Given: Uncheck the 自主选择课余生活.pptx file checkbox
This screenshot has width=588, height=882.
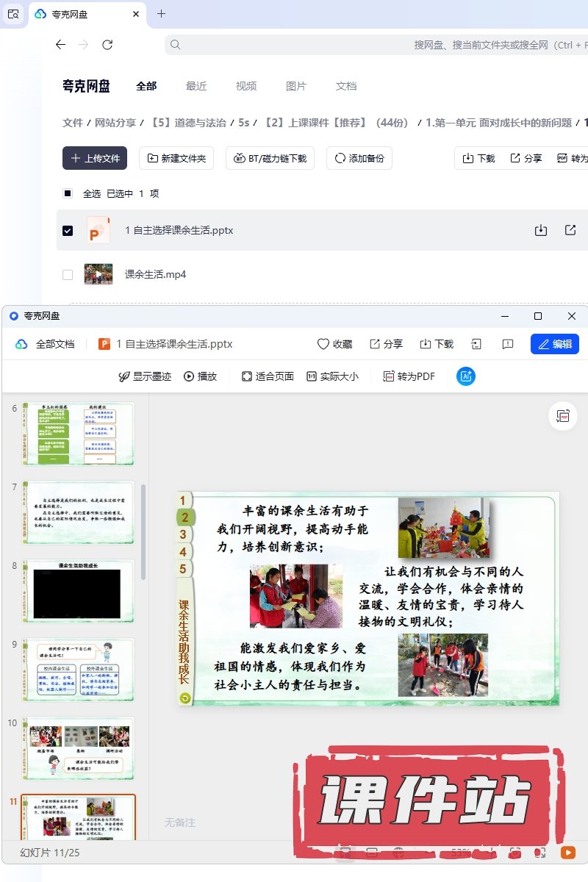Looking at the screenshot, I should click(x=68, y=231).
